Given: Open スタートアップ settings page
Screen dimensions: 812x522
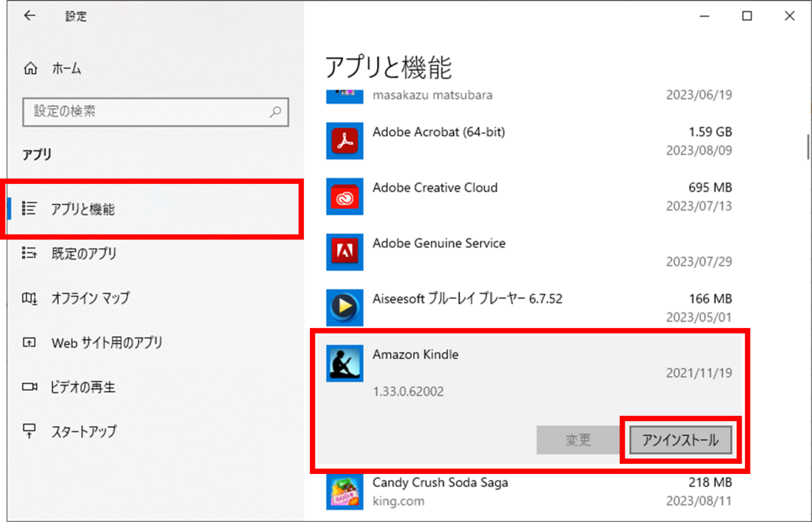Looking at the screenshot, I should click(x=155, y=431).
